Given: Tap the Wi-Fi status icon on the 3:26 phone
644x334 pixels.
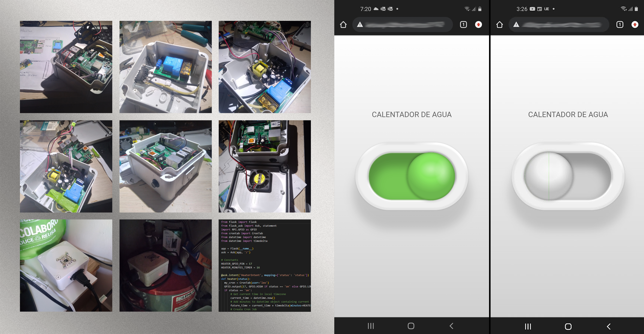Looking at the screenshot, I should (623, 9).
